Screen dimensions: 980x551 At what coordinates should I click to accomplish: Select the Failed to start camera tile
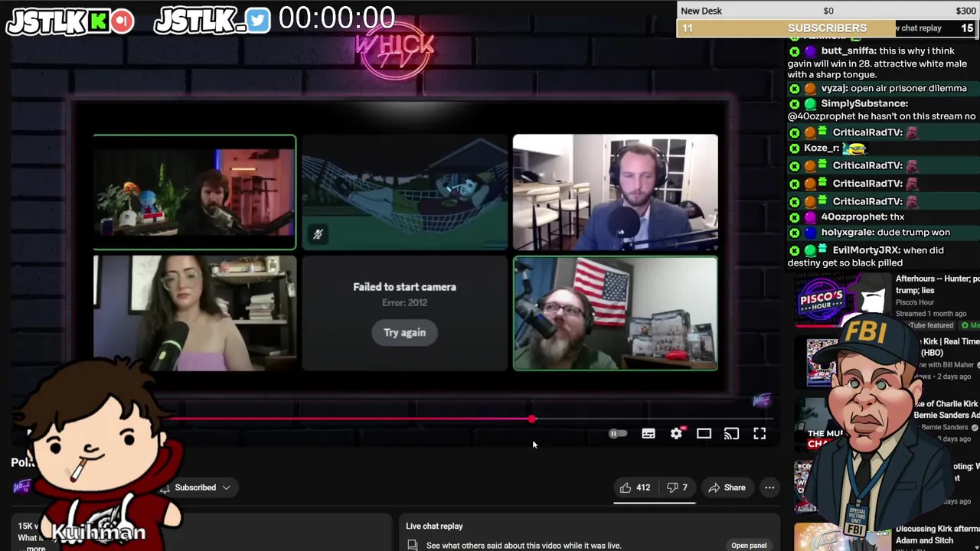[404, 313]
